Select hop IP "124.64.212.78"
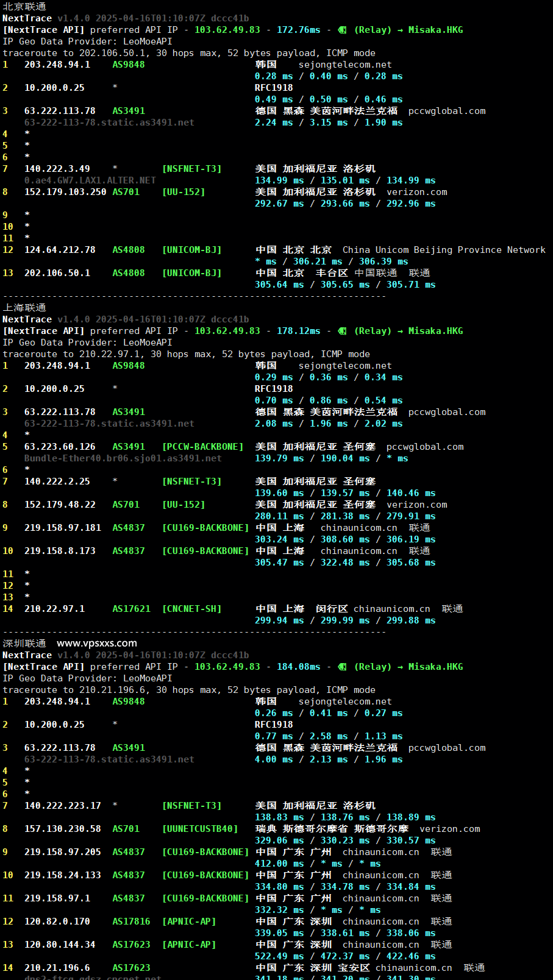 pyautogui.click(x=60, y=250)
